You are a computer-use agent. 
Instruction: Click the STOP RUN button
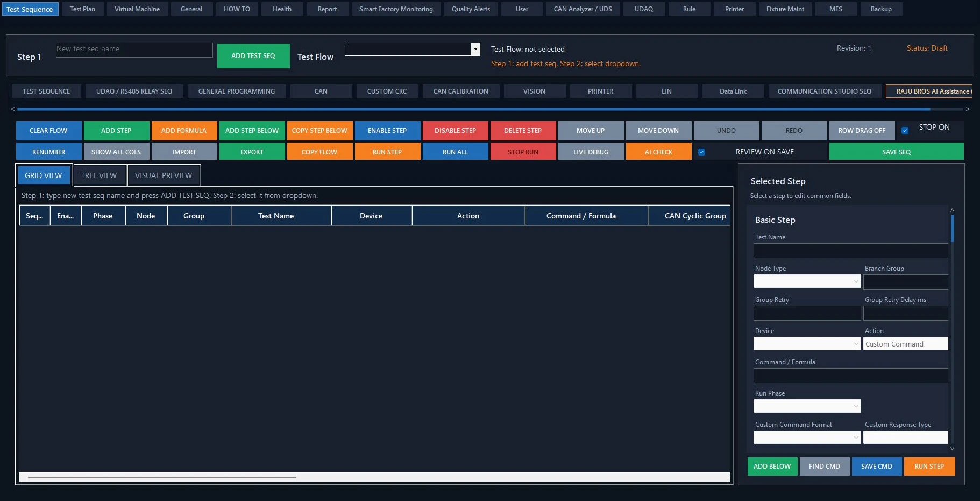[523, 152]
